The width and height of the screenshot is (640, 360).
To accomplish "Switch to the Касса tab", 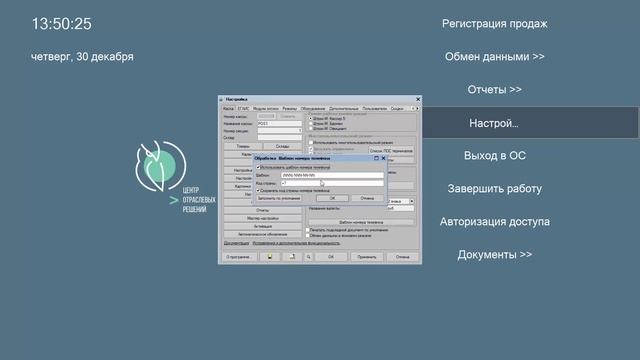I will (x=229, y=109).
